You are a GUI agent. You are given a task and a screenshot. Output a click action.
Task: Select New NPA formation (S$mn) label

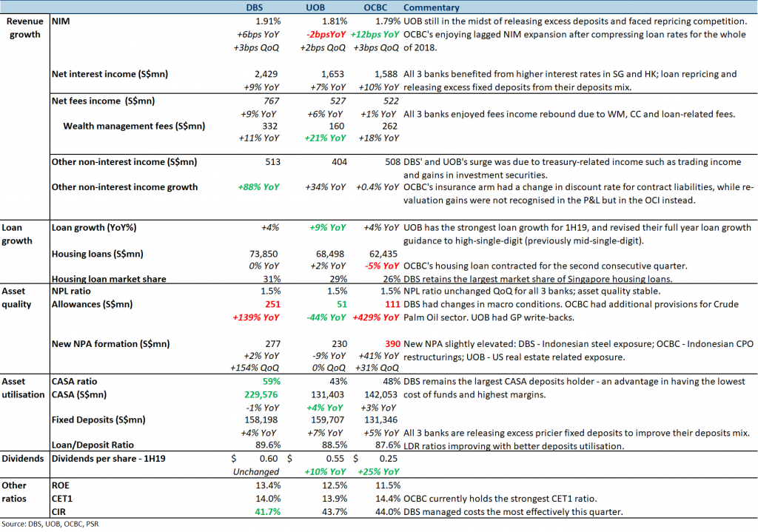[x=111, y=343]
